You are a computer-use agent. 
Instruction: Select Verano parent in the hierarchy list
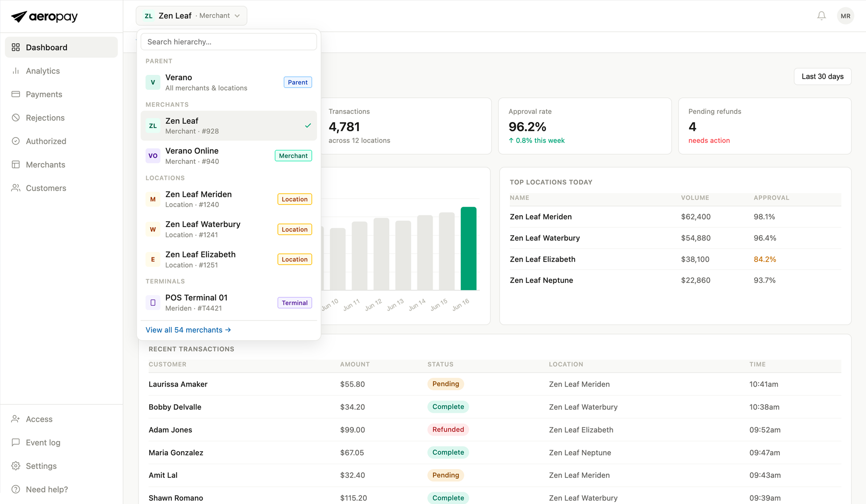[229, 83]
